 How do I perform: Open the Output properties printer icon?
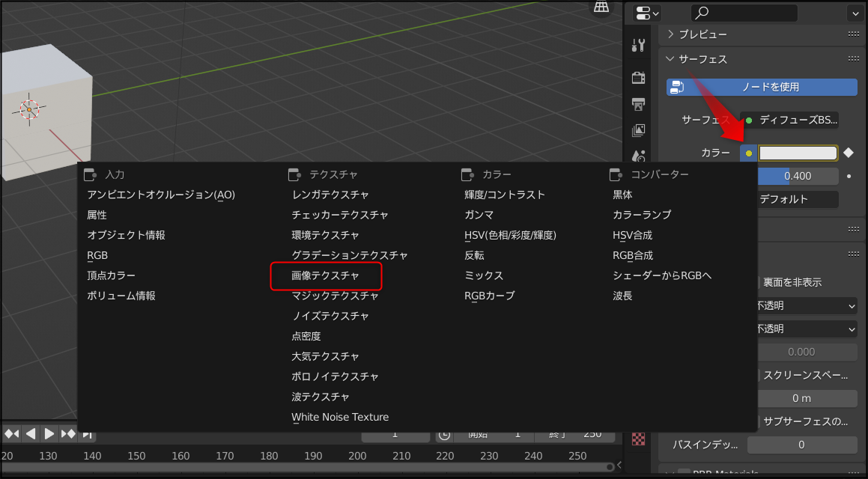tap(638, 105)
